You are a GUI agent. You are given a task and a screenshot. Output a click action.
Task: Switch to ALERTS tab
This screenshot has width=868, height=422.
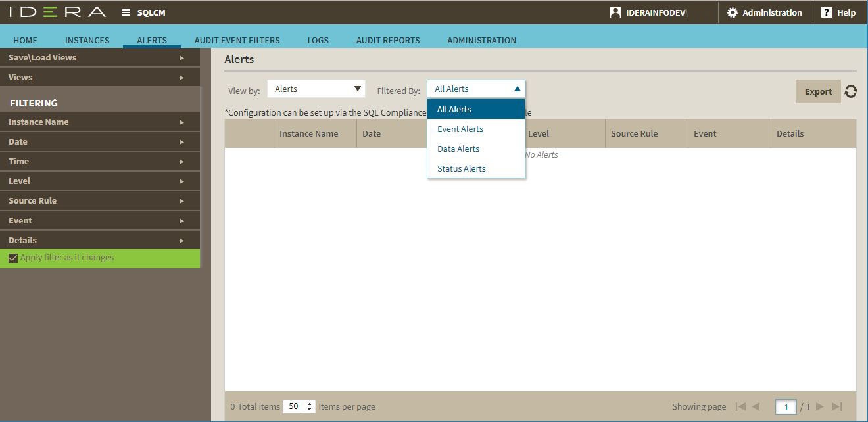[x=152, y=40]
